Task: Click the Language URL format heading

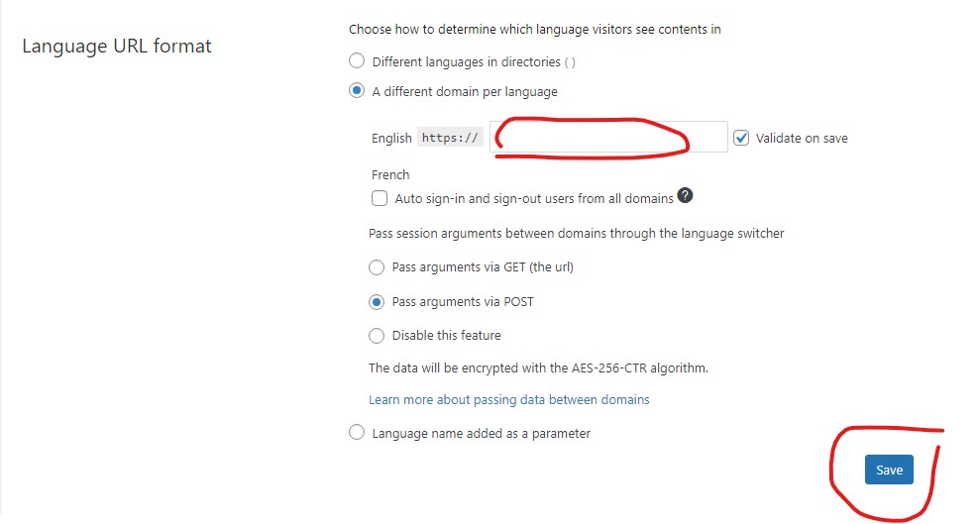Action: click(x=117, y=46)
